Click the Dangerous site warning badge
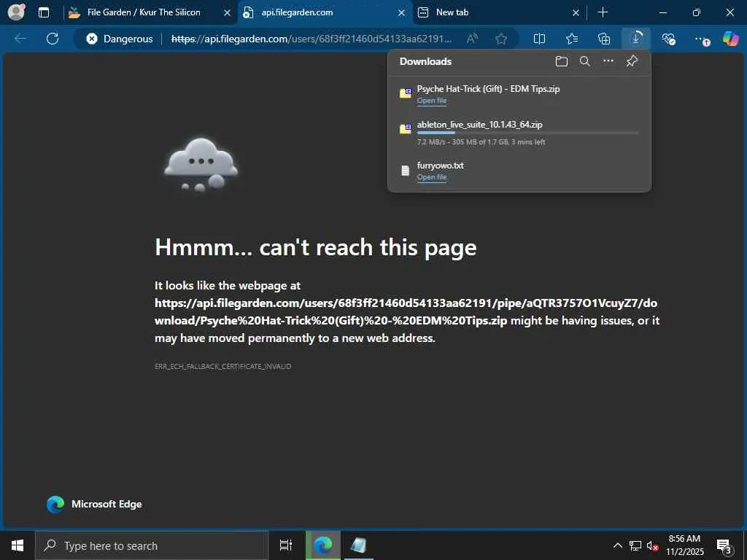 tap(120, 39)
